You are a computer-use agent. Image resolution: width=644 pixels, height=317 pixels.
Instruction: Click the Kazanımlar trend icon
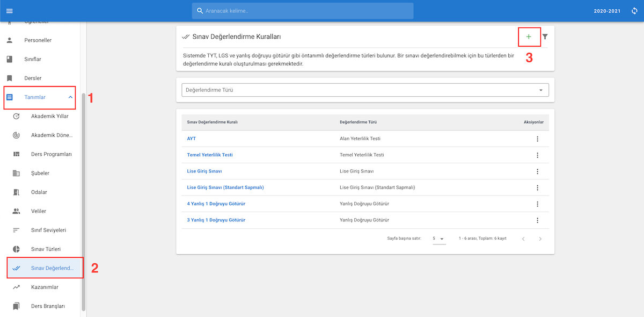17,287
